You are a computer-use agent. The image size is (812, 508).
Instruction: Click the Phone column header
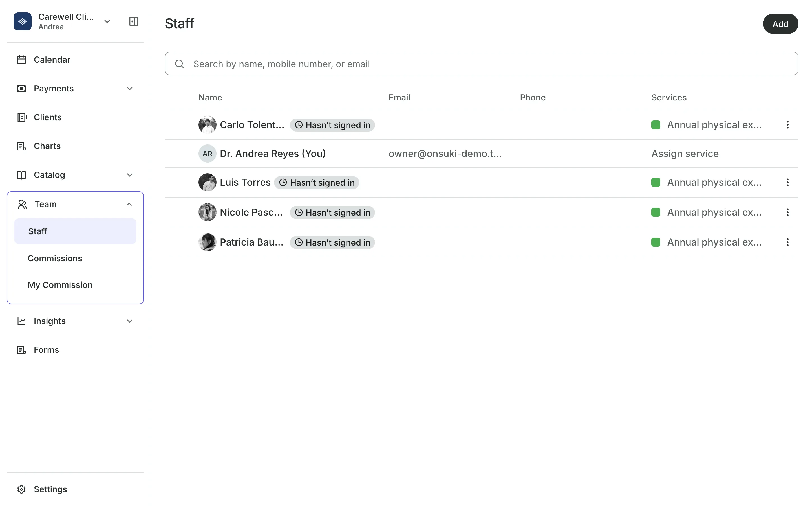[533, 97]
